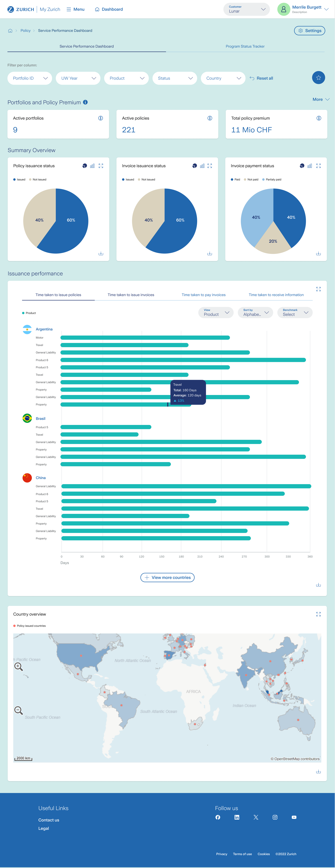335x868 pixels.
Task: Open the Status filter dropdown
Action: [x=175, y=78]
